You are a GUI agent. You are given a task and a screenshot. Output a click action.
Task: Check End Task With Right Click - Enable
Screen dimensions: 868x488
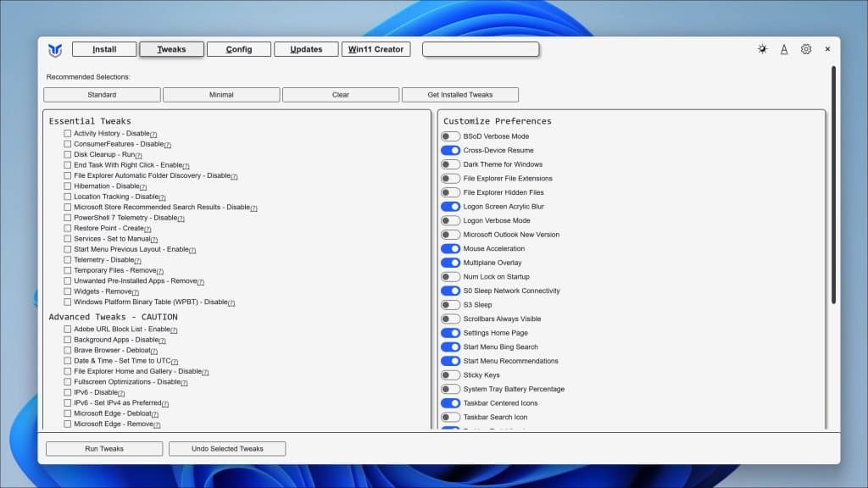pyautogui.click(x=68, y=165)
